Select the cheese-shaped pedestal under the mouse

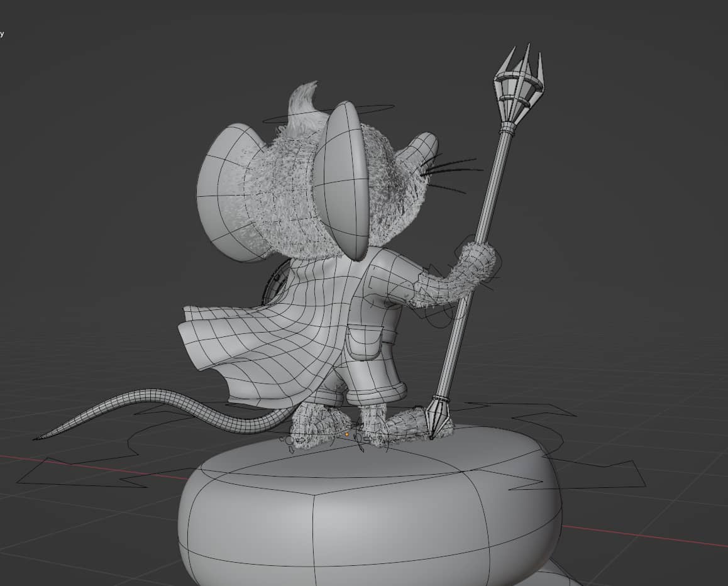click(x=370, y=507)
